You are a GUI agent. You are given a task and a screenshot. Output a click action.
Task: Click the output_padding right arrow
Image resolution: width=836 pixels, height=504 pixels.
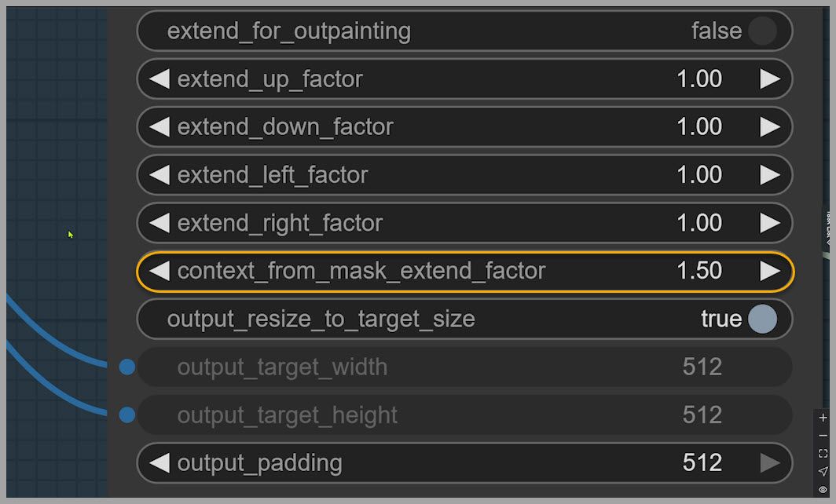(770, 462)
